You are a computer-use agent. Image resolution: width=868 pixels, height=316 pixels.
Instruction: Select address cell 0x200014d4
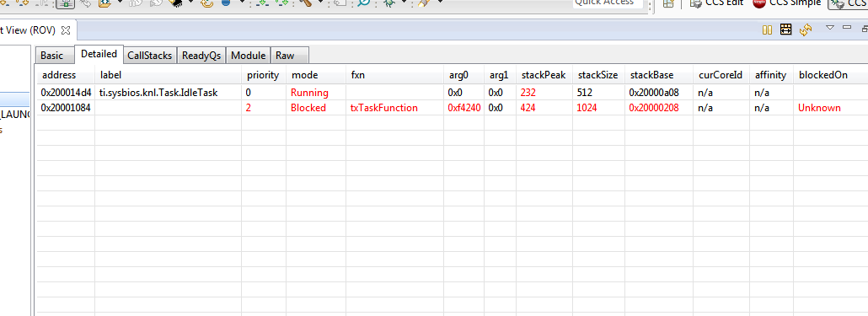(66, 93)
